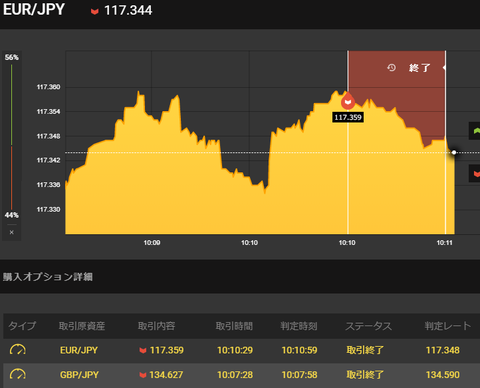
Task: Click the 終了 status label in chart
Action: coord(420,68)
